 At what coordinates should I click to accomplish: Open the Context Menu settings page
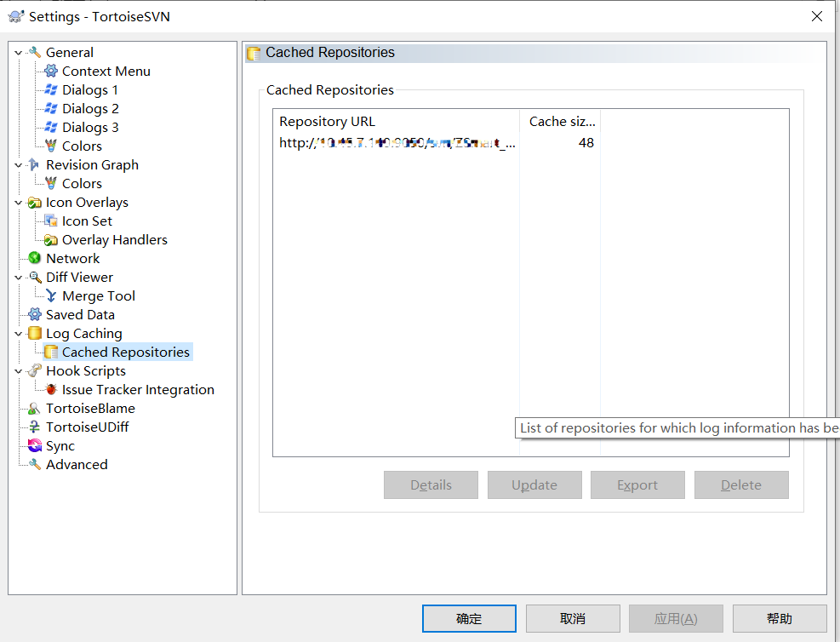pos(106,72)
